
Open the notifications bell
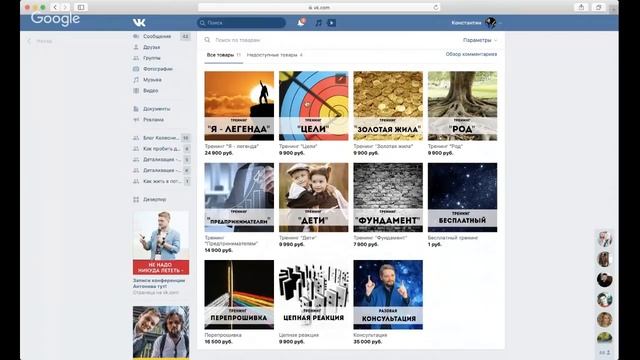pos(301,23)
